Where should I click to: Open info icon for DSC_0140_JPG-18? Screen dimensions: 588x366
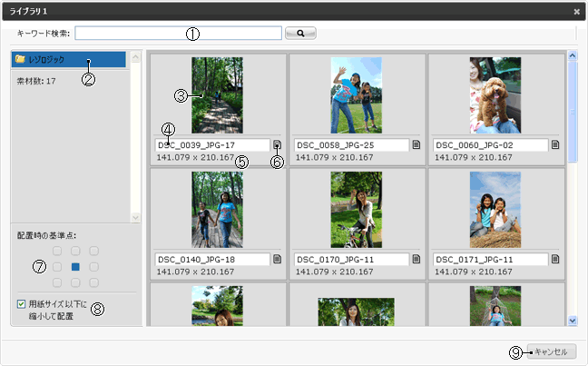[277, 259]
